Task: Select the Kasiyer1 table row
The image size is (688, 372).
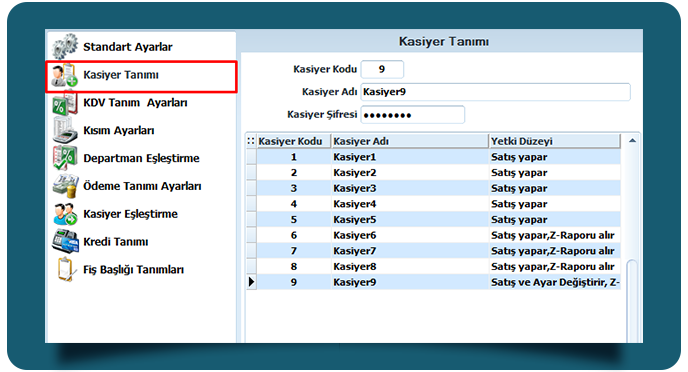Action: [x=434, y=157]
